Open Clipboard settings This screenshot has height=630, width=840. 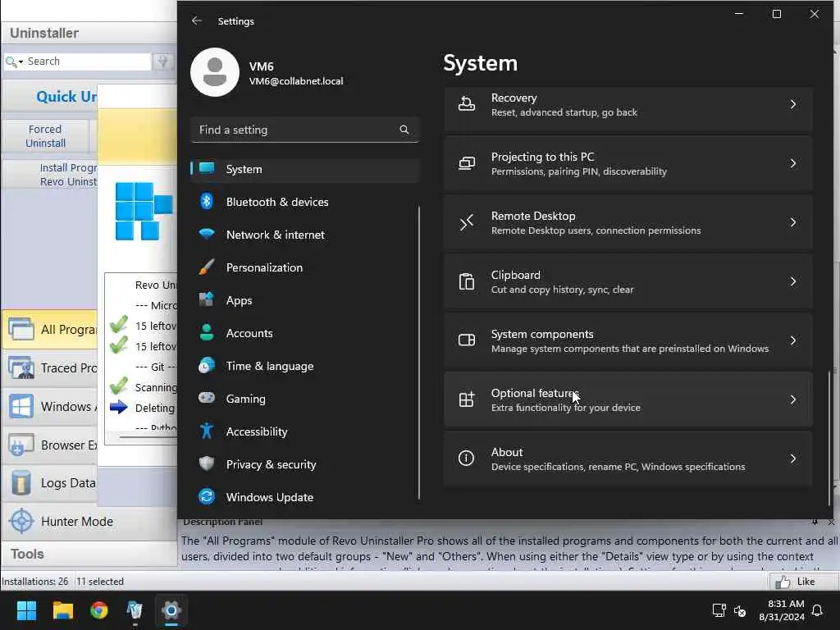(628, 281)
